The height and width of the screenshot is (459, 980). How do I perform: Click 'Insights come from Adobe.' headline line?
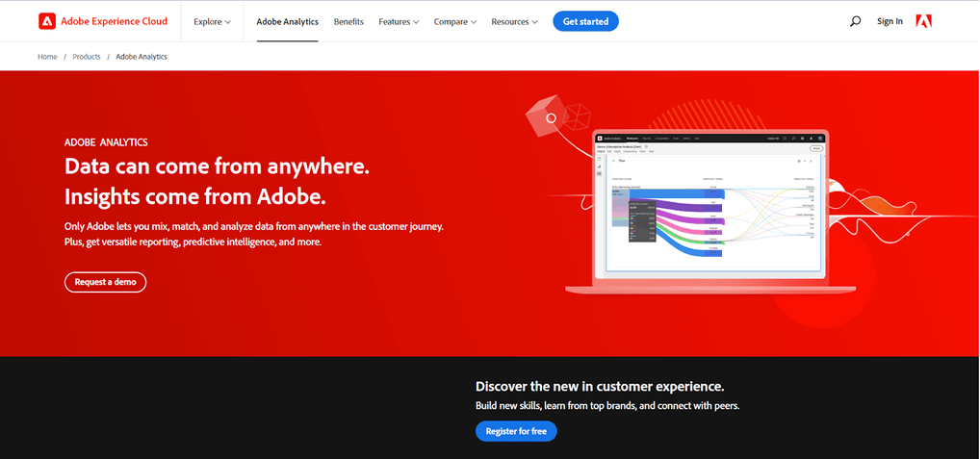(195, 196)
